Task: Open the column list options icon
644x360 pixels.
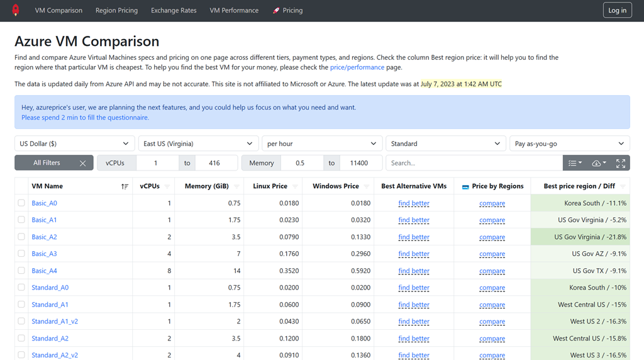Action: pyautogui.click(x=575, y=163)
